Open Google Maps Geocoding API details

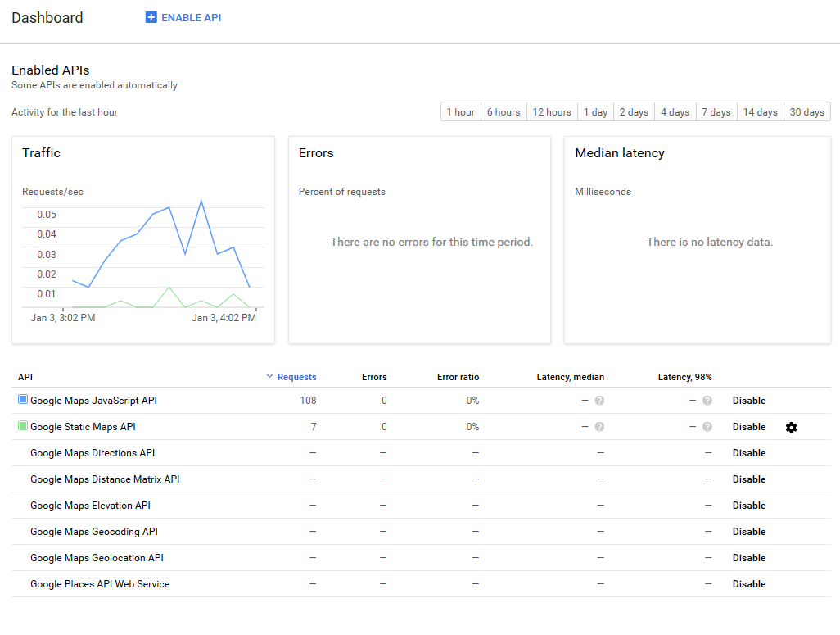(94, 532)
